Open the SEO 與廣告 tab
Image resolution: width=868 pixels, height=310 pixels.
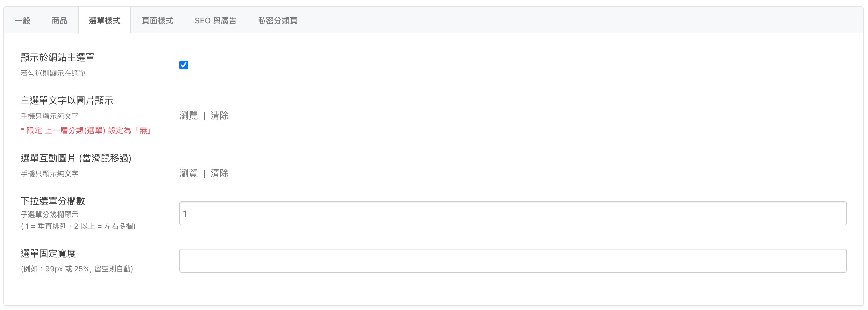[x=216, y=21]
